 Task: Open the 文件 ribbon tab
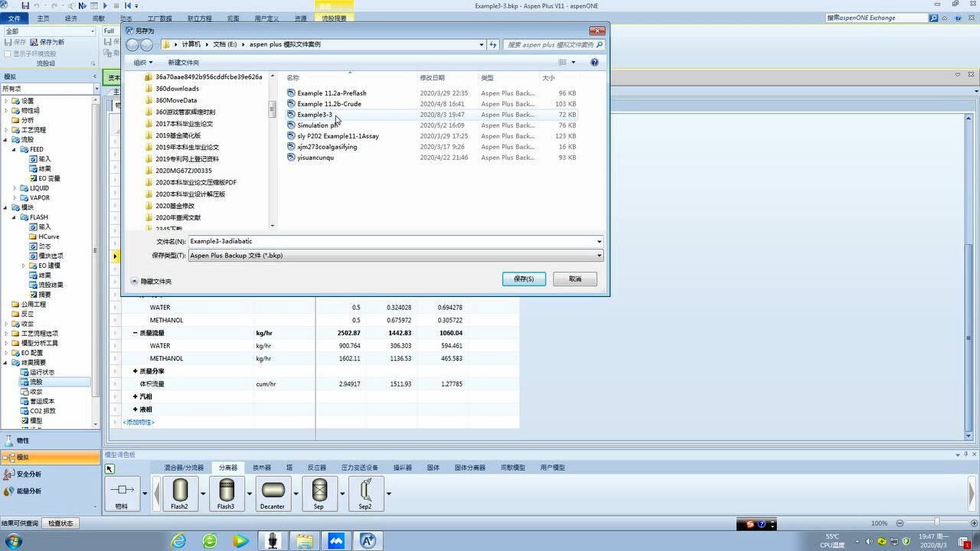pyautogui.click(x=14, y=18)
